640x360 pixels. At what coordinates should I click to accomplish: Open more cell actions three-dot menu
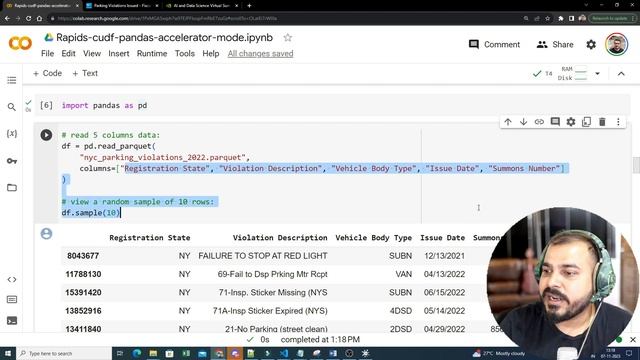(x=618, y=122)
